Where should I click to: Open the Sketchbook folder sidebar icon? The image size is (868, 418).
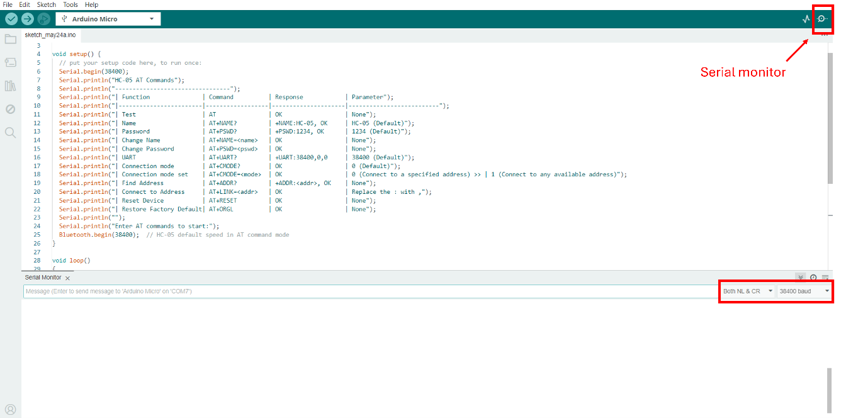[x=11, y=39]
